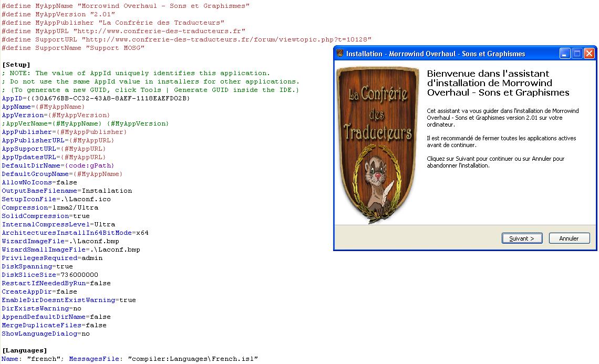Viewport: 599px width, 364px height.
Task: Click the 'ArchitecturesInstallIn64BitMode=x64' line
Action: (x=75, y=233)
